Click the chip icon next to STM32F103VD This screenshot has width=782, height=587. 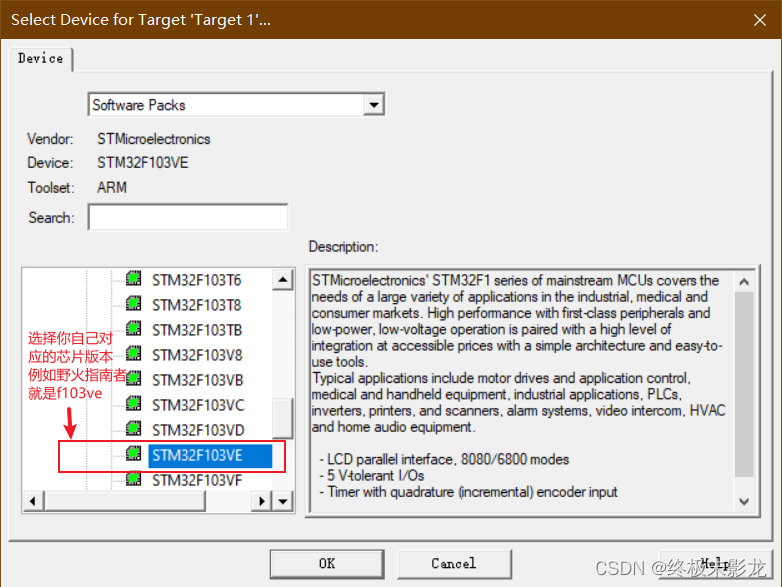click(133, 428)
